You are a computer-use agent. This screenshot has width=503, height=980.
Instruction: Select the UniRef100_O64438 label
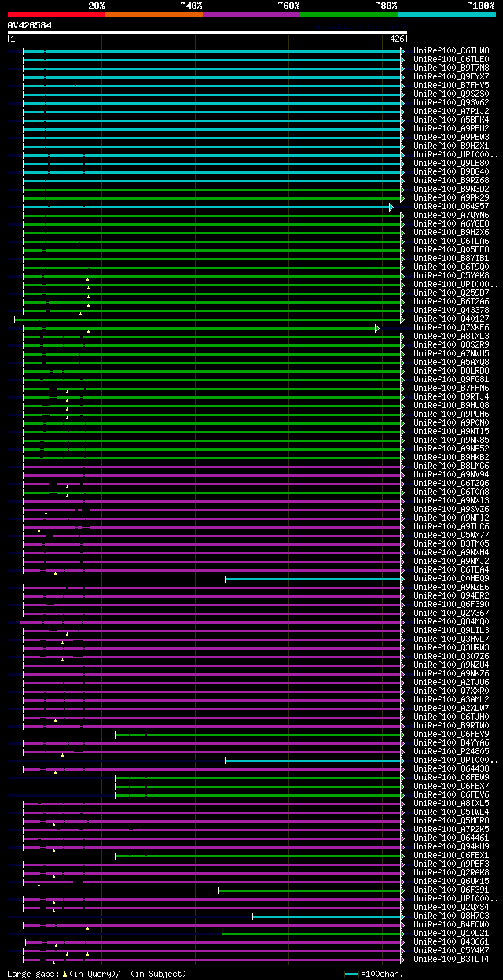coord(451,769)
